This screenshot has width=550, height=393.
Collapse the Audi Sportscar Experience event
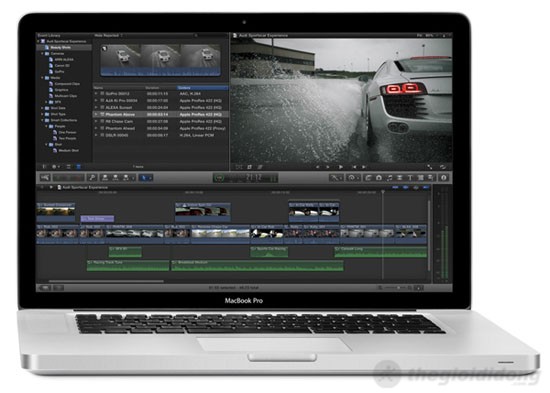pos(39,41)
